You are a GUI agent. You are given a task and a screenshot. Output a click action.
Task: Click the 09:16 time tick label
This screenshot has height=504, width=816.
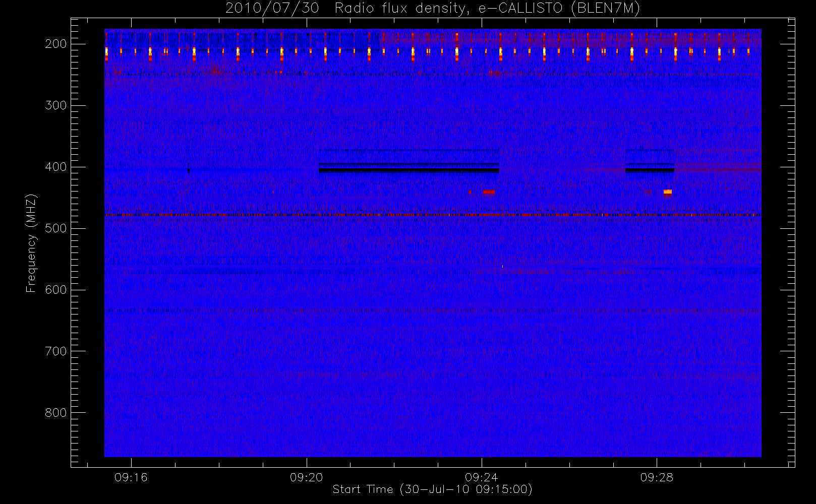click(x=131, y=477)
